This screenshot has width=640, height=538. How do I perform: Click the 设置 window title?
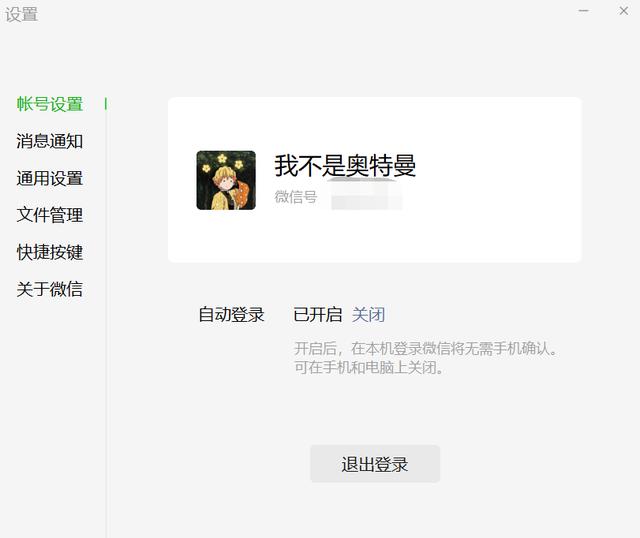coord(22,14)
